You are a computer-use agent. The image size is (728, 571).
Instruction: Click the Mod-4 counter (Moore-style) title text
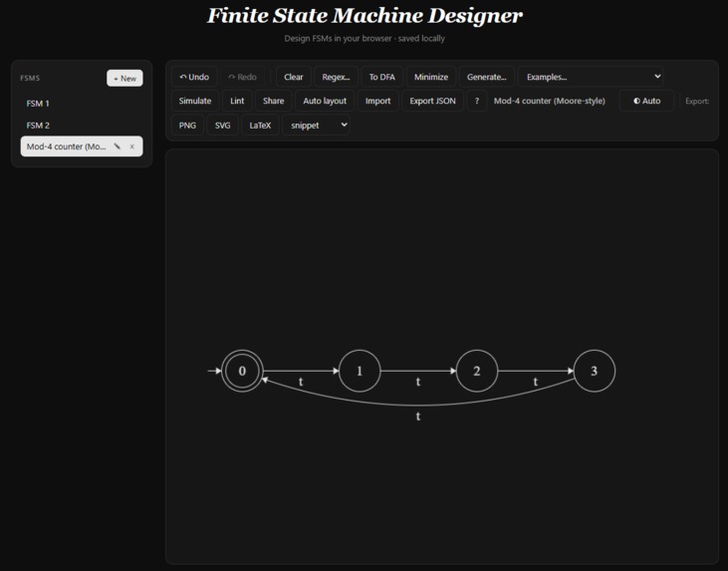(x=550, y=101)
